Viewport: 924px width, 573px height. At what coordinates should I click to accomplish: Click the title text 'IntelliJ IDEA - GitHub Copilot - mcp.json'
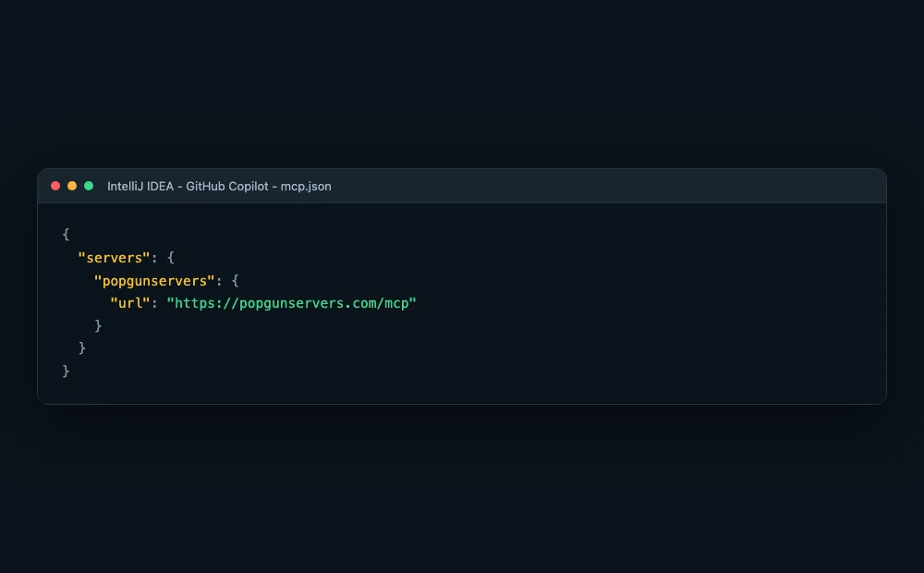point(219,187)
